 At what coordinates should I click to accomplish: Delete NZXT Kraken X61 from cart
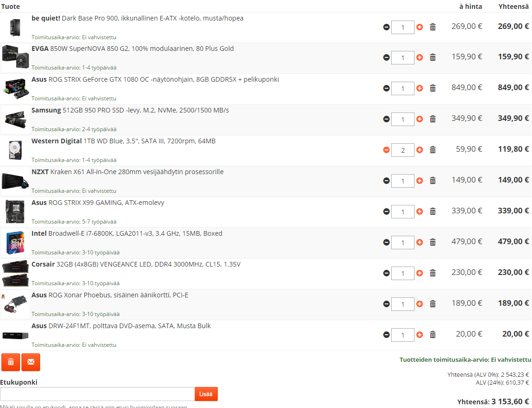pyautogui.click(x=433, y=181)
